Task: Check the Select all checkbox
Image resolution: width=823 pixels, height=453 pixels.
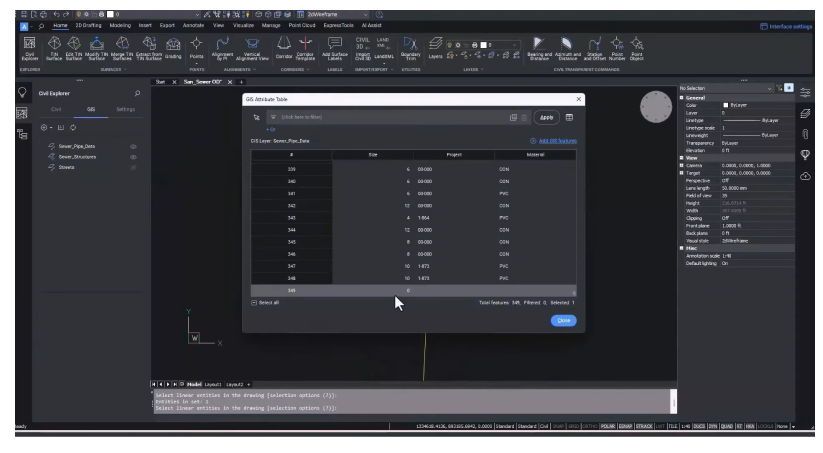Action: [254, 303]
